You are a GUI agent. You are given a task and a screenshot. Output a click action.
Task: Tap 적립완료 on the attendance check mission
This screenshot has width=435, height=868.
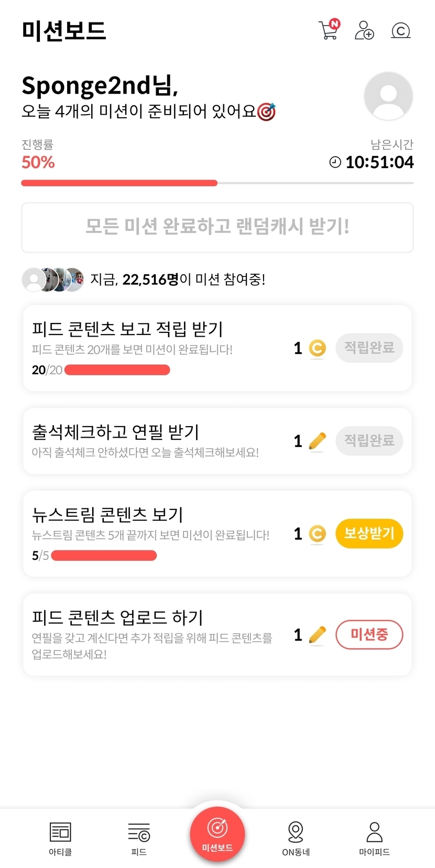pyautogui.click(x=369, y=440)
